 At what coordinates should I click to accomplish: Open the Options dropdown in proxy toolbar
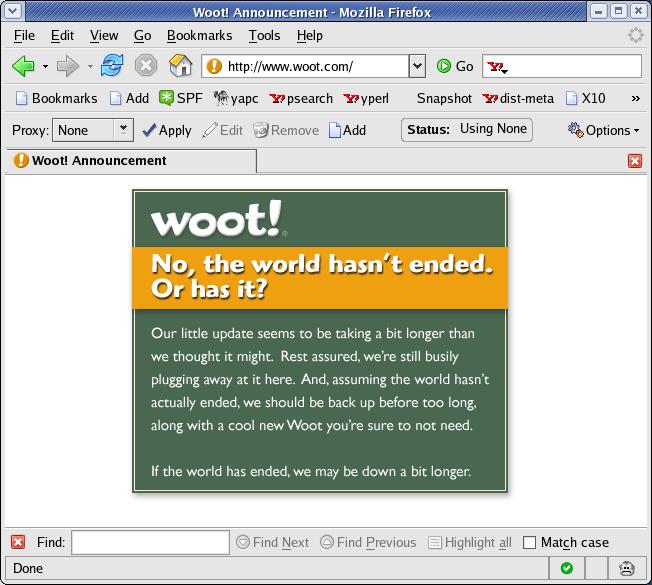(x=604, y=130)
